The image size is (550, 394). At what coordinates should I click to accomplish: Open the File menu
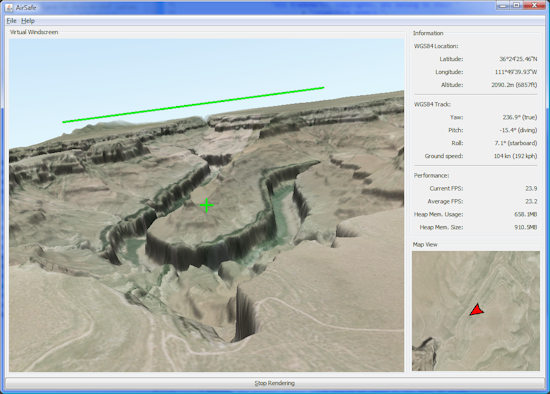click(x=11, y=21)
